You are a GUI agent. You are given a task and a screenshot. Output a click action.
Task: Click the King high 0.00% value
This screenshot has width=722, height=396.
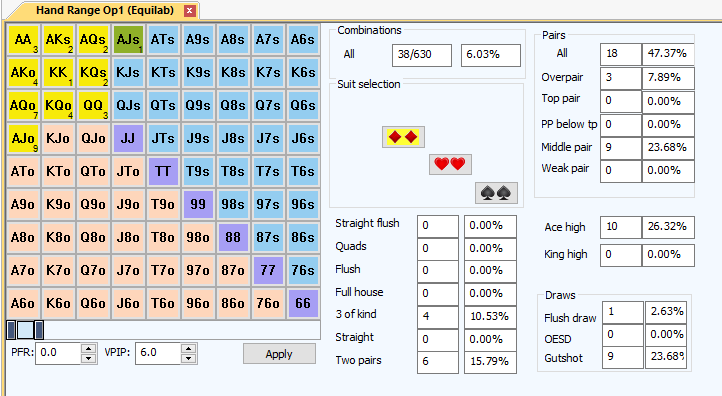coord(668,255)
